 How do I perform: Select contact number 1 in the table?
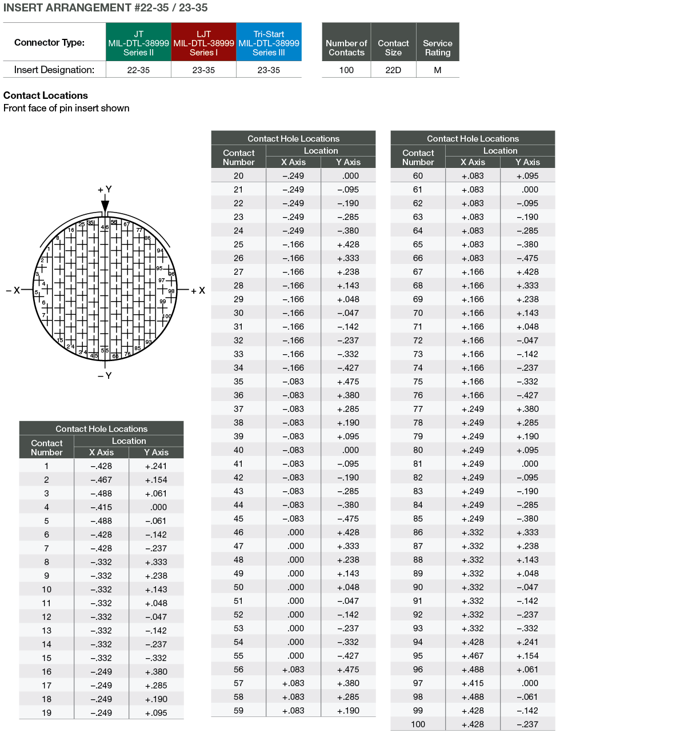(47, 466)
